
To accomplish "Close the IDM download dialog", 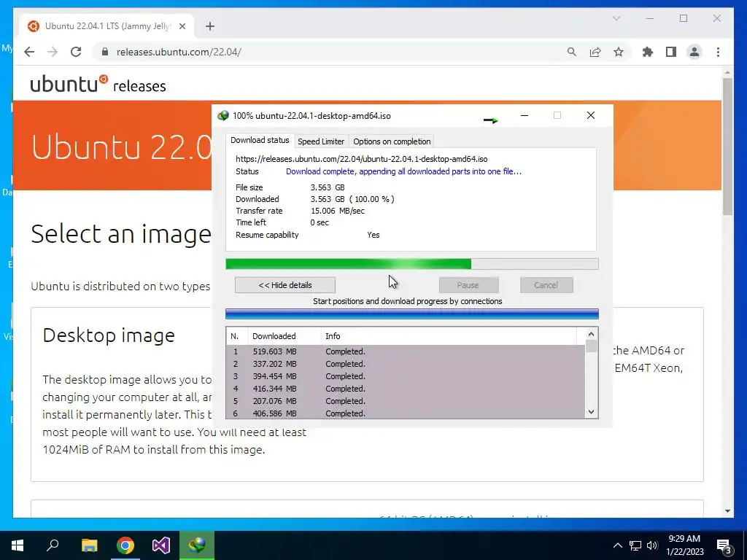I will [x=591, y=115].
